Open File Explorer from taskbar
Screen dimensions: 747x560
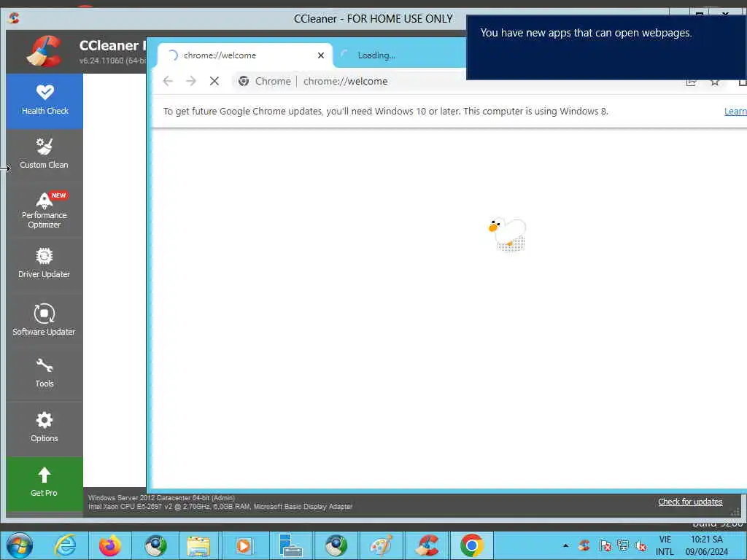click(x=198, y=545)
